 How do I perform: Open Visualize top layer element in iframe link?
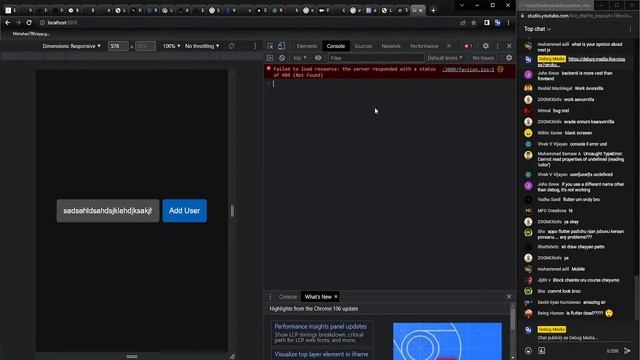[x=321, y=354]
